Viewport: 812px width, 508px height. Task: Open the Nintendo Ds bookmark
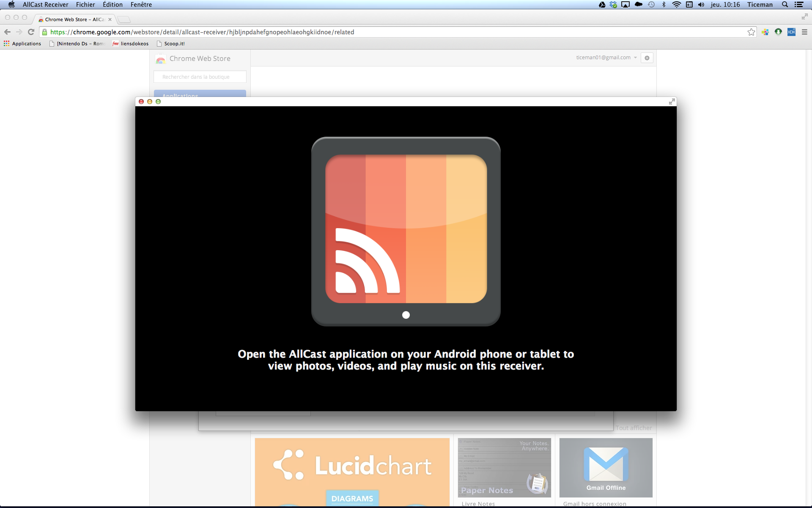[77, 44]
